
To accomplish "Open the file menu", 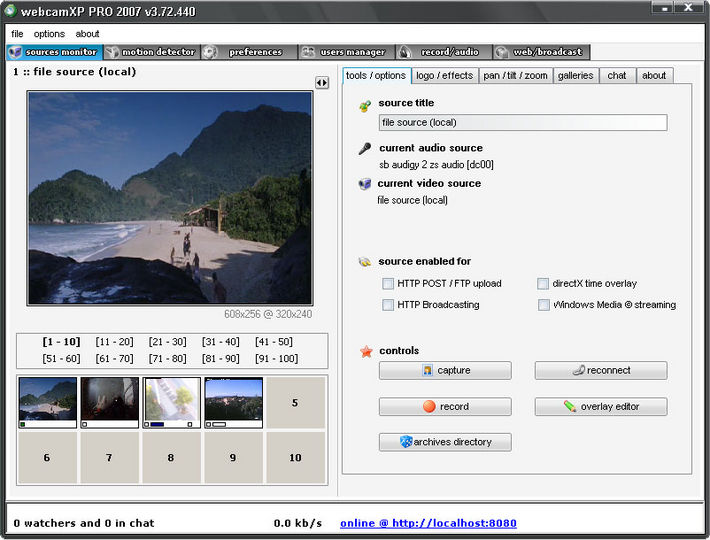I will click(x=17, y=34).
